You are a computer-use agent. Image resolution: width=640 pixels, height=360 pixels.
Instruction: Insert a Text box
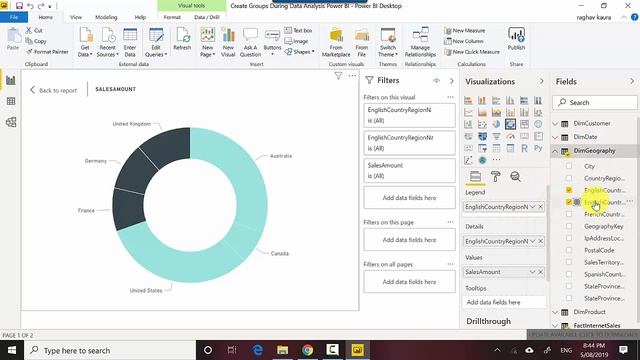pyautogui.click(x=298, y=31)
